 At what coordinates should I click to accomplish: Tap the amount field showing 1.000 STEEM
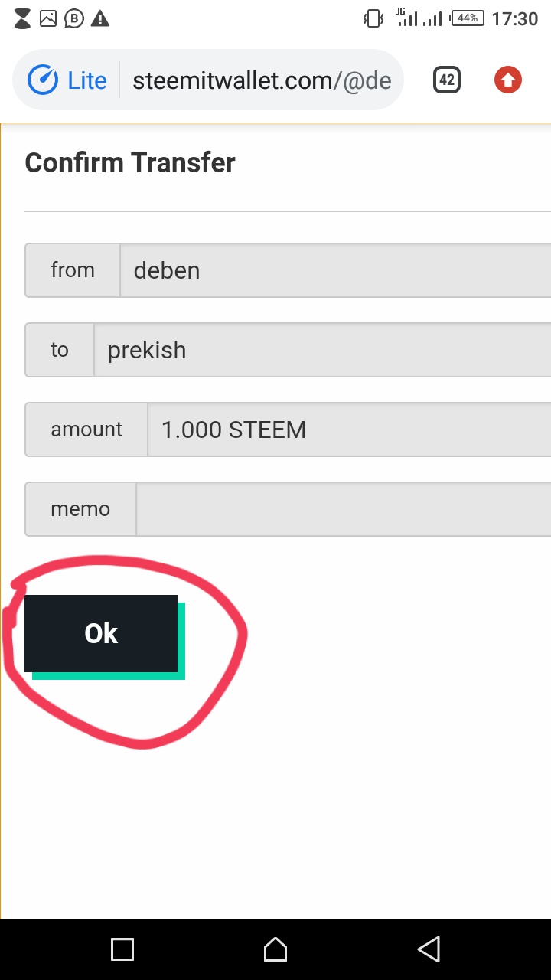[348, 430]
